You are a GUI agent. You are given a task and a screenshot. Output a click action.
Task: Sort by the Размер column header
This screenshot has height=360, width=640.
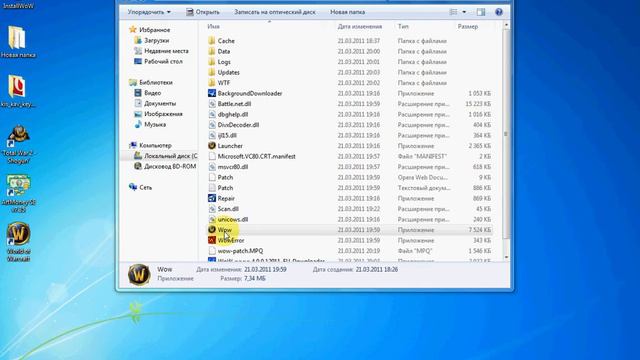tap(468, 27)
